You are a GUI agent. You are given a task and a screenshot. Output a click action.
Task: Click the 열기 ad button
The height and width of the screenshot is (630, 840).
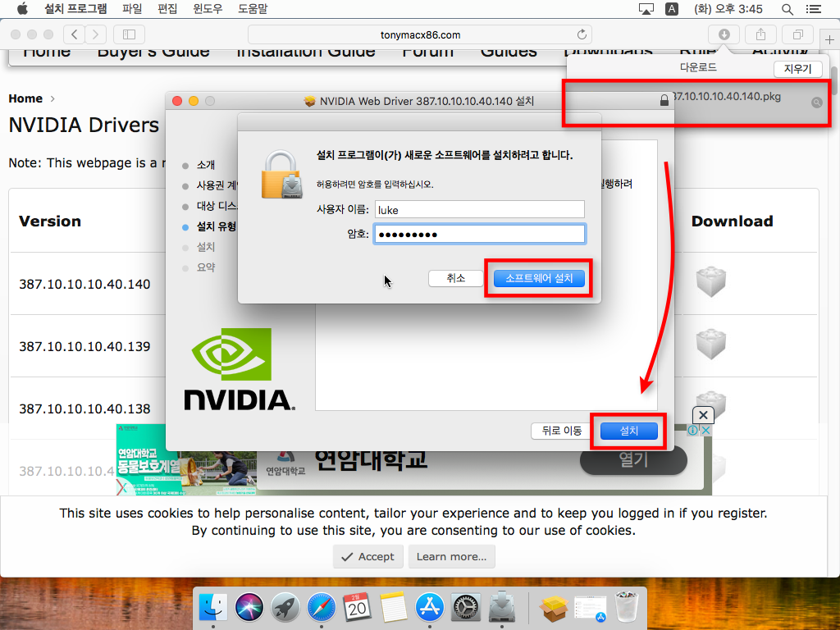pyautogui.click(x=633, y=459)
